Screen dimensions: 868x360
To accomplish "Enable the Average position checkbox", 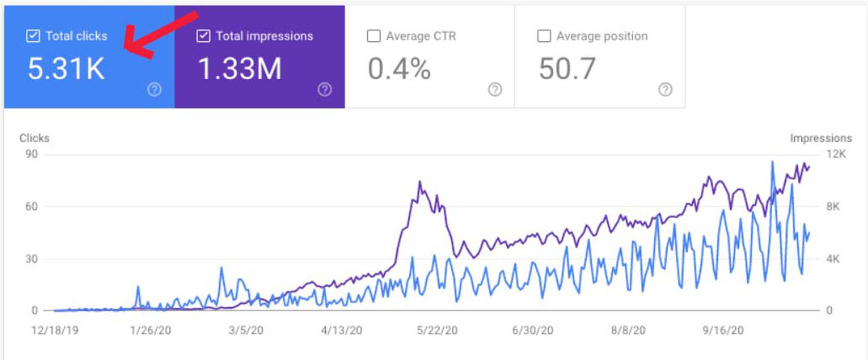I will 544,36.
